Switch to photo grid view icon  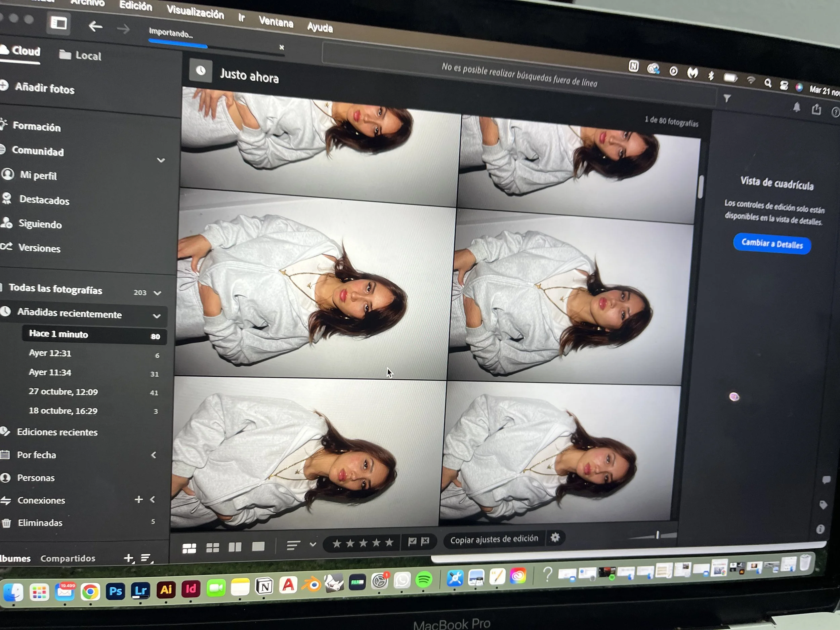(x=189, y=548)
